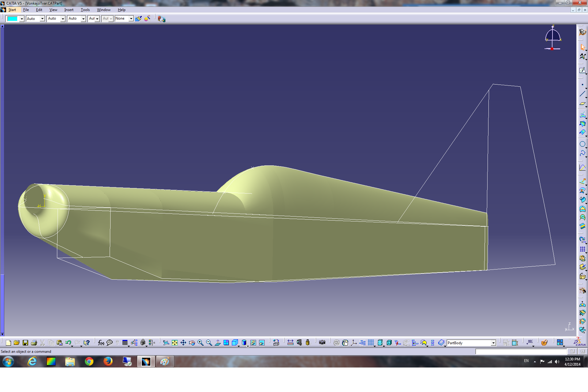Open the None dropdown in graphics toolbar
Image resolution: width=588 pixels, height=392 pixels.
point(131,19)
